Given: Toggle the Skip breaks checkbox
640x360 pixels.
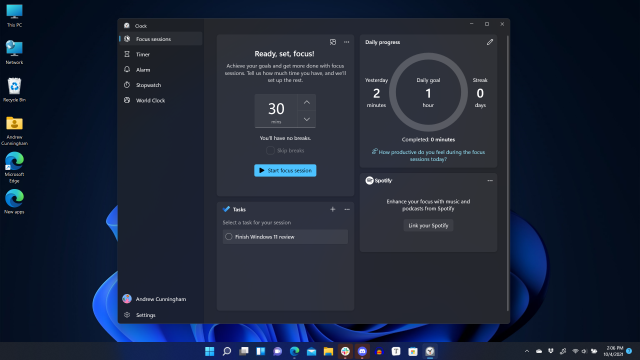Looking at the screenshot, I should pos(270,151).
